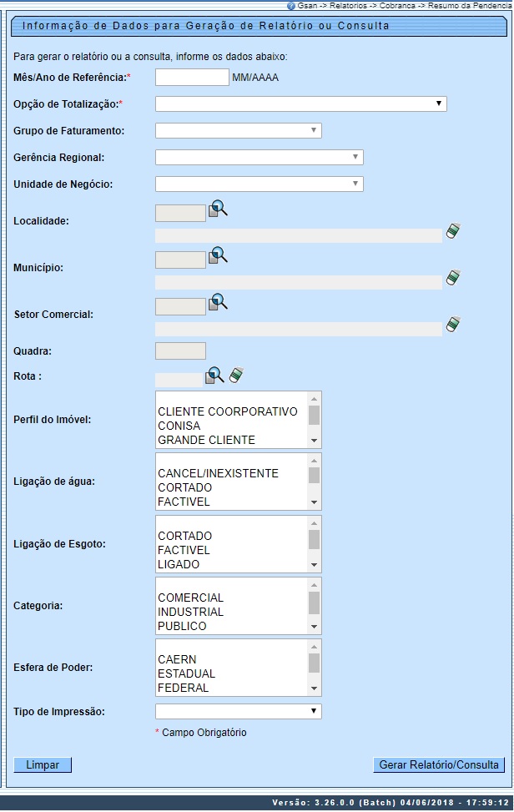Expand the Grupo de Faturamento dropdown
Viewport: 514px width, 812px height.
pos(238,131)
